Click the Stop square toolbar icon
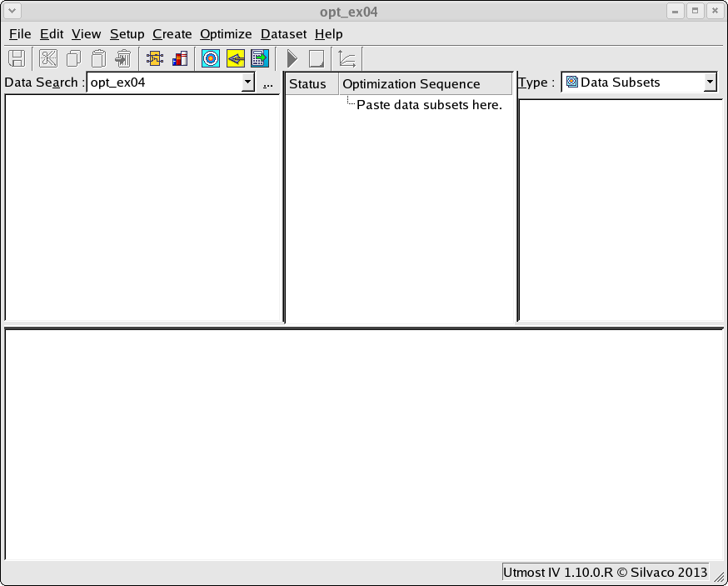This screenshot has height=586, width=728. 317,59
